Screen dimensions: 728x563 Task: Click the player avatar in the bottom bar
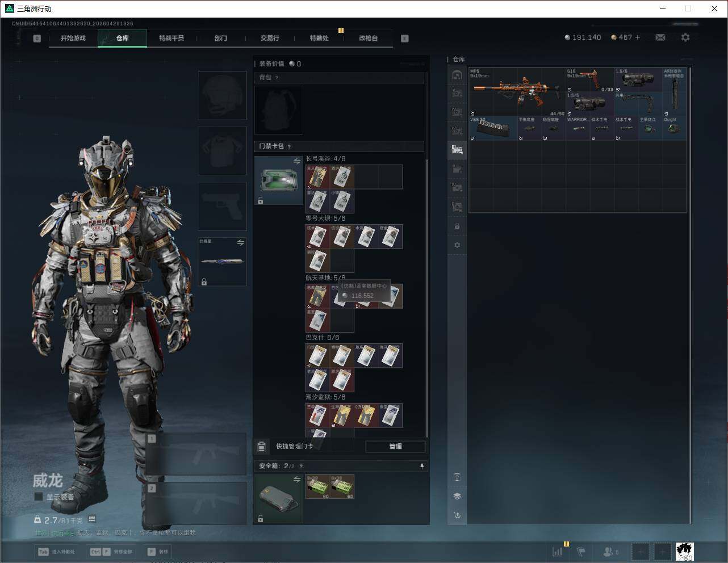pos(685,551)
